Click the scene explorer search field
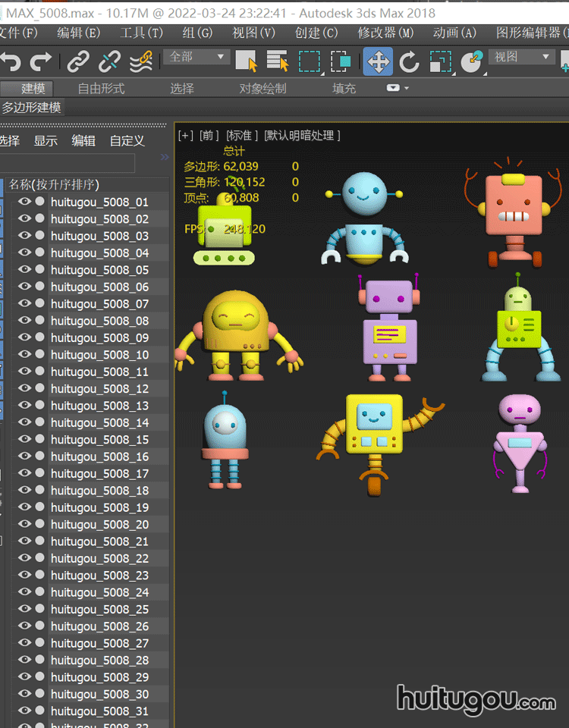The width and height of the screenshot is (569, 728). point(68,163)
